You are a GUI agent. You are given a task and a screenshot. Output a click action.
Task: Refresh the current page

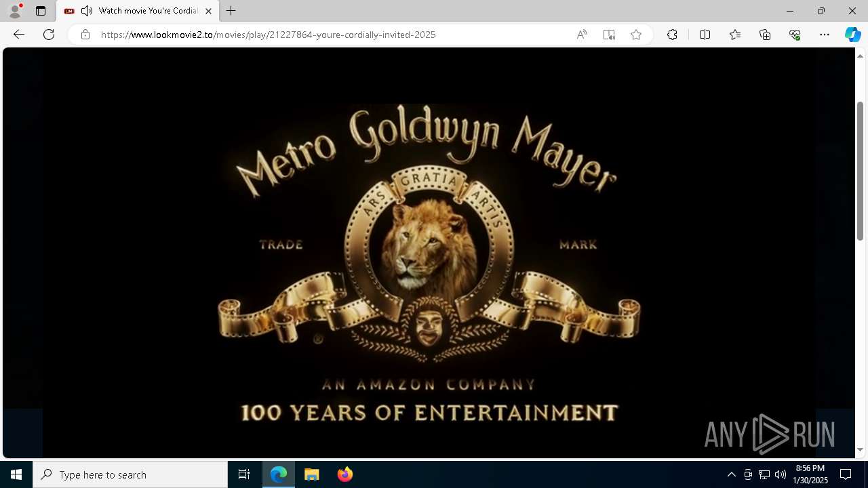tap(49, 35)
